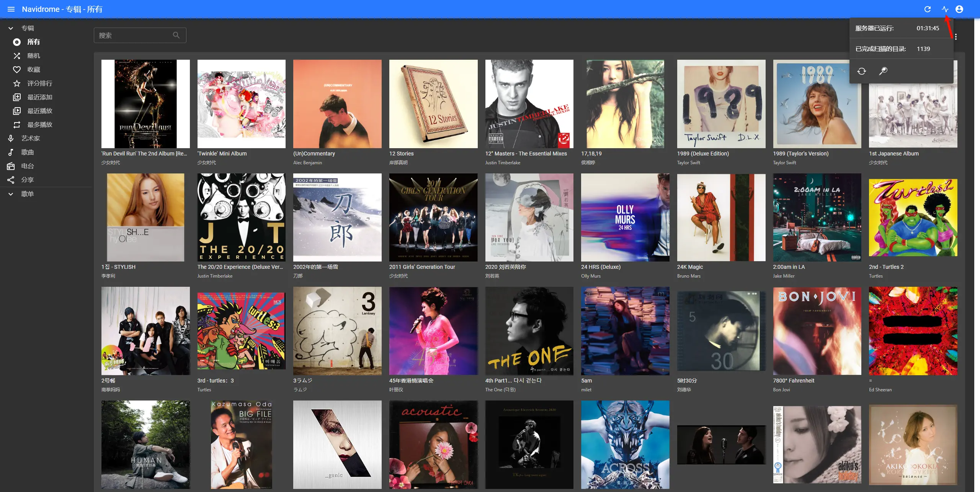This screenshot has width=980, height=492.
Task: Click the share icon for 分享
Action: click(x=11, y=180)
